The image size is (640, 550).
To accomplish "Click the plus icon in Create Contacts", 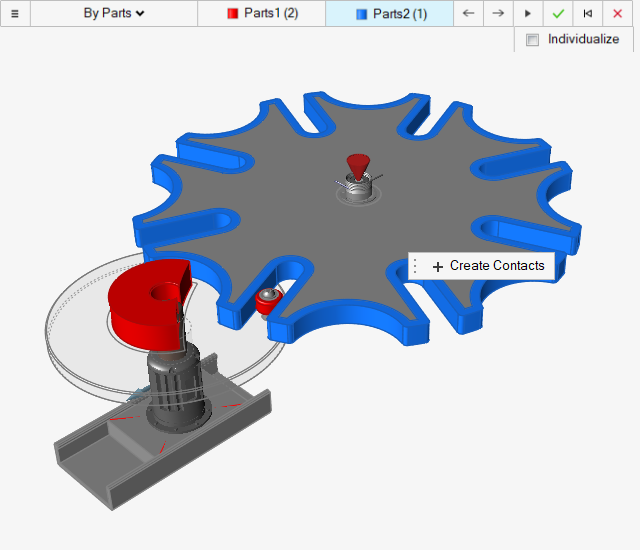I will 438,267.
